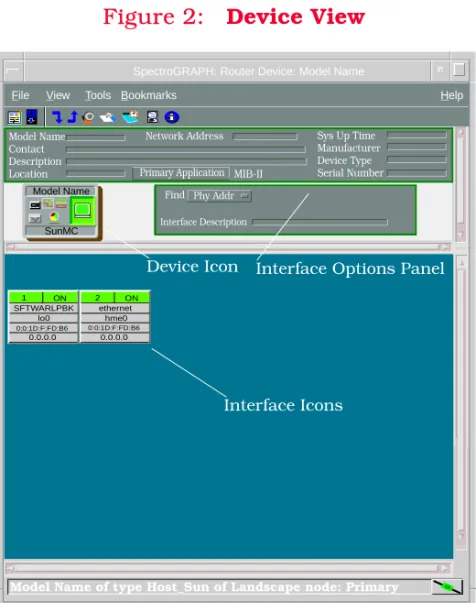476x603 pixels.
Task: Click the Manufacturer field
Action: [417, 147]
